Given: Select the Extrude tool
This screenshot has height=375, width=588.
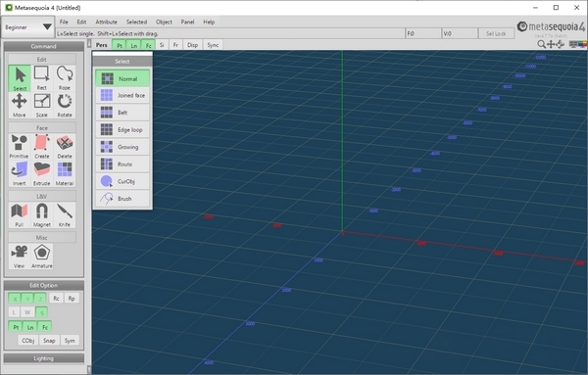Looking at the screenshot, I should [x=41, y=174].
